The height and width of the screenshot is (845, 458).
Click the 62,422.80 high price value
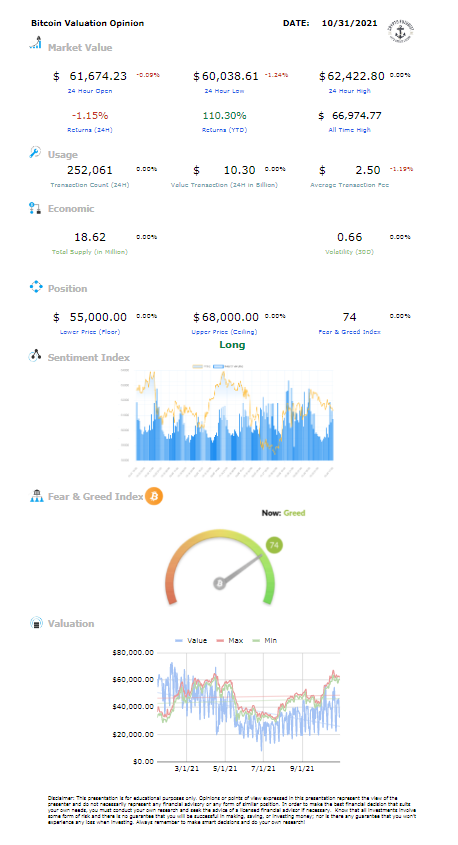356,76
